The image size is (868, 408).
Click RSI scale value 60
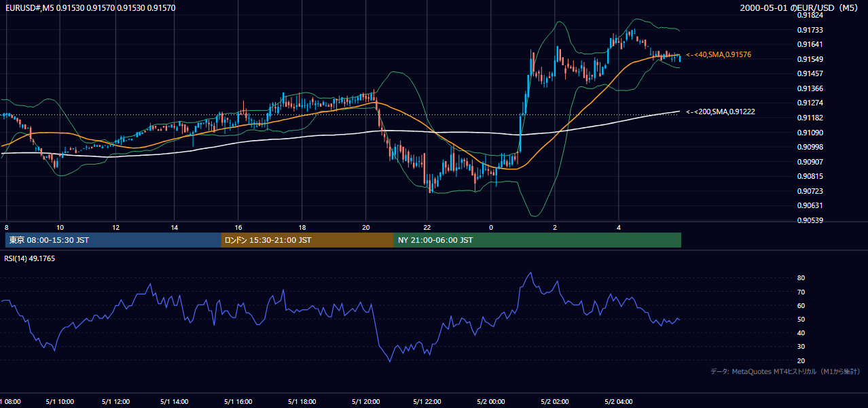[x=801, y=305]
